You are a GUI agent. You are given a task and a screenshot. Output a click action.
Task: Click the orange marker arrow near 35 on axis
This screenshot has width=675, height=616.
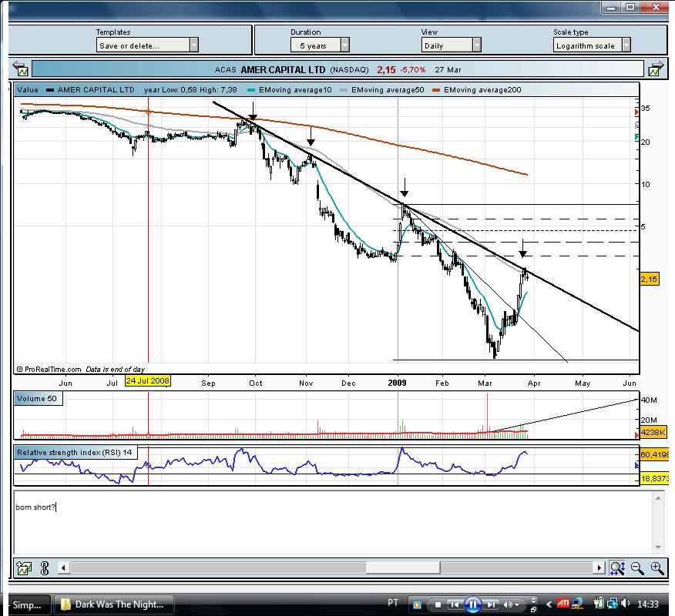pyautogui.click(x=636, y=112)
